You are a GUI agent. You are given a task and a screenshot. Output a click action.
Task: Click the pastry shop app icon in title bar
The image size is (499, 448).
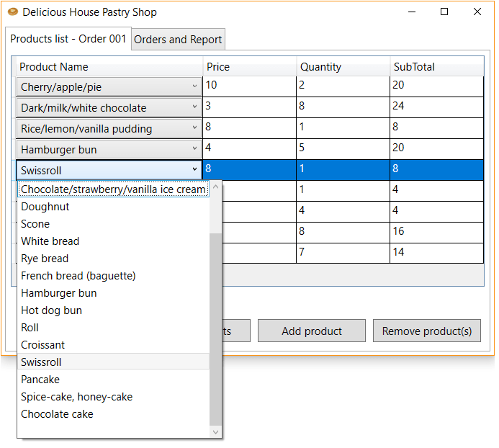12,12
